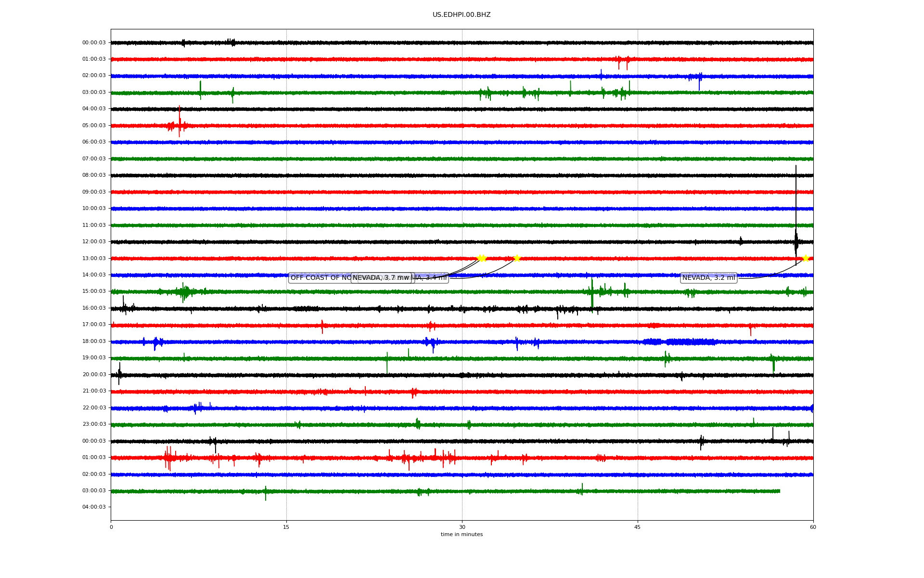Image resolution: width=924 pixels, height=578 pixels.
Task: Select the 09:00:03 row time label
Action: click(x=94, y=192)
